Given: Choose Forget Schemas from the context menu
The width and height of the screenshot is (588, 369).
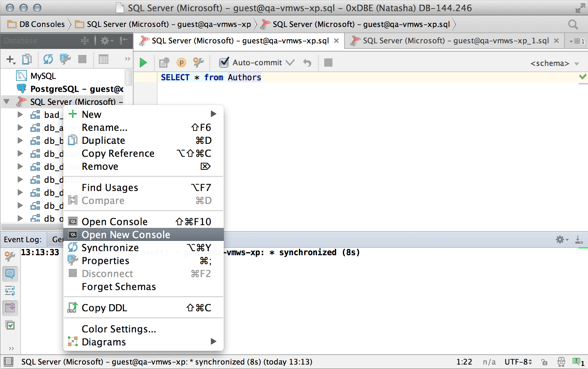Looking at the screenshot, I should point(143,287).
